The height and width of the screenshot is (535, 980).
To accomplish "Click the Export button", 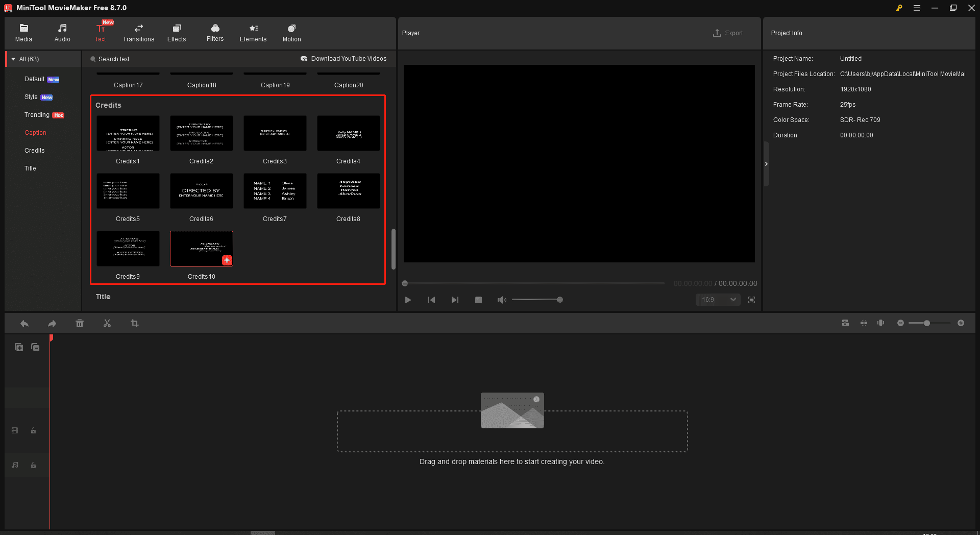I will tap(728, 33).
